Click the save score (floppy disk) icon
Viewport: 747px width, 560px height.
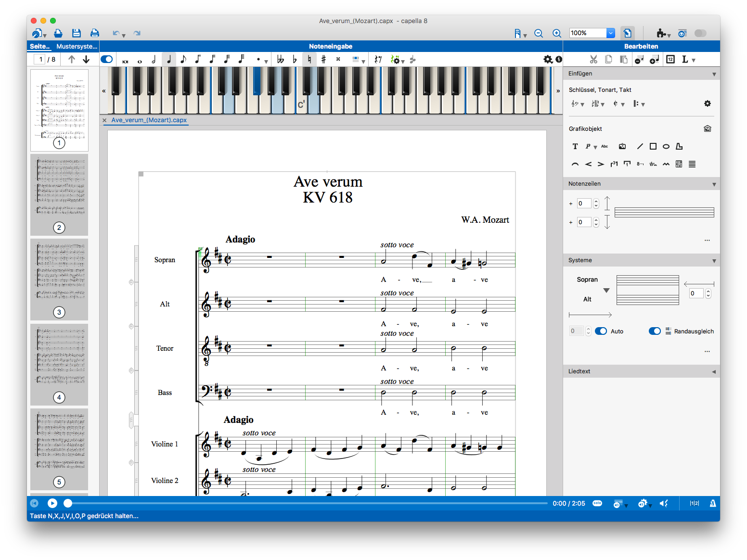(x=76, y=33)
